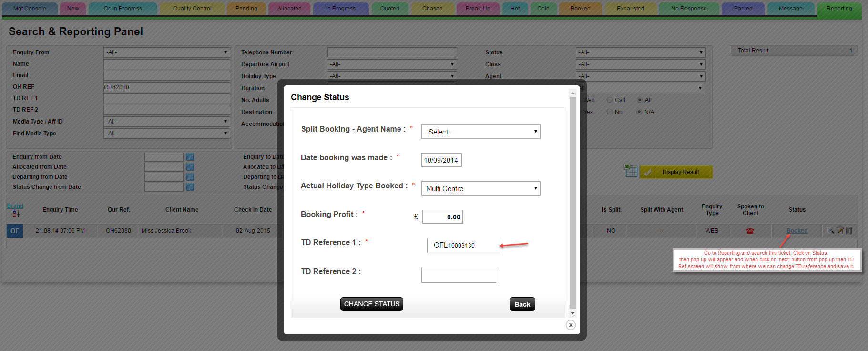
Task: Open the Departure Airport dropdown
Action: pyautogui.click(x=392, y=64)
